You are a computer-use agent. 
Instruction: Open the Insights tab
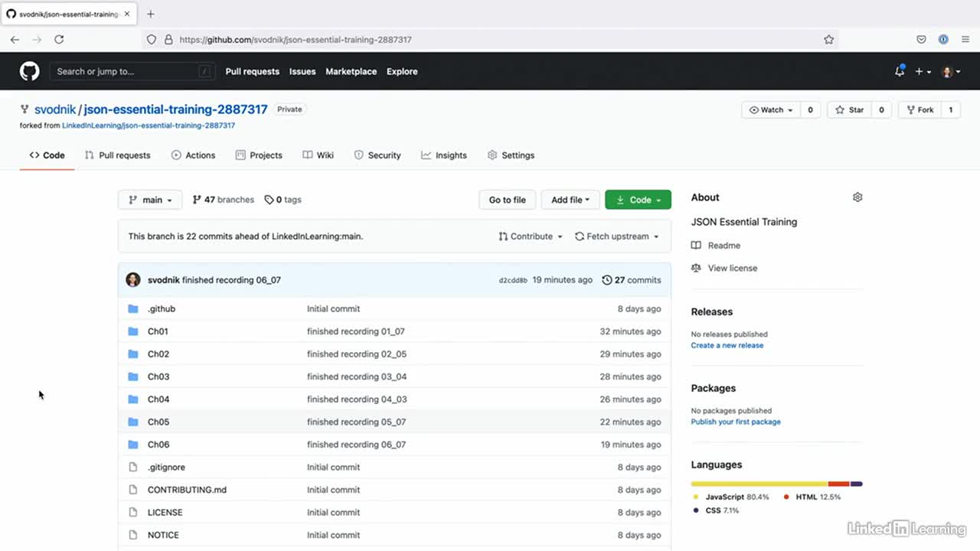[443, 155]
